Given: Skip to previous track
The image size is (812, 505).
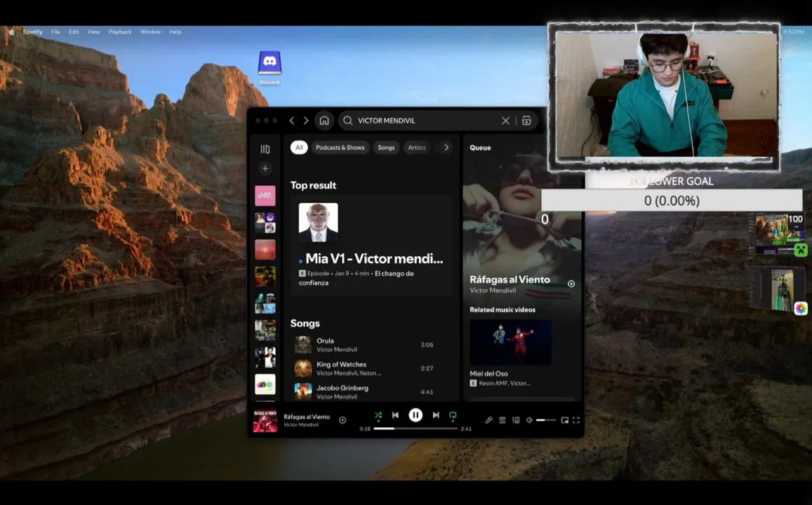Looking at the screenshot, I should click(x=396, y=415).
